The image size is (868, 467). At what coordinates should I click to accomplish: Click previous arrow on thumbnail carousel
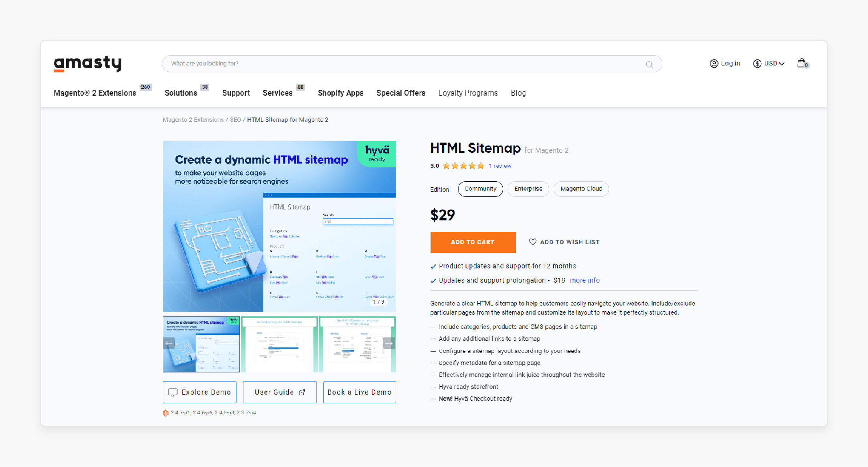click(169, 343)
